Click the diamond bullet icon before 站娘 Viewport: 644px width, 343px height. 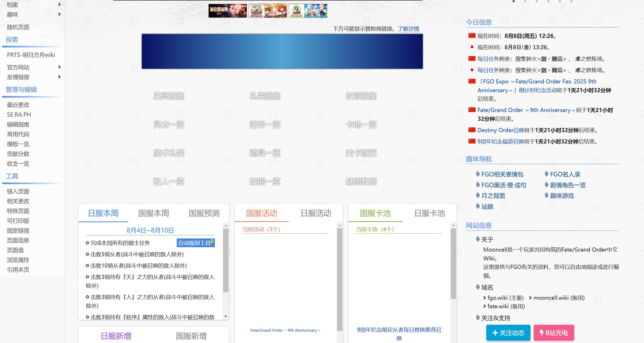tap(478, 206)
